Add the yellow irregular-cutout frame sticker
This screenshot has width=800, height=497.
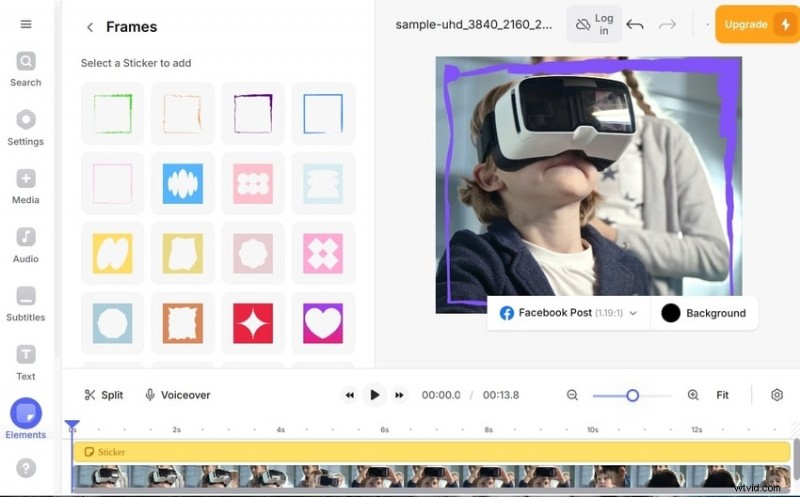(x=183, y=253)
